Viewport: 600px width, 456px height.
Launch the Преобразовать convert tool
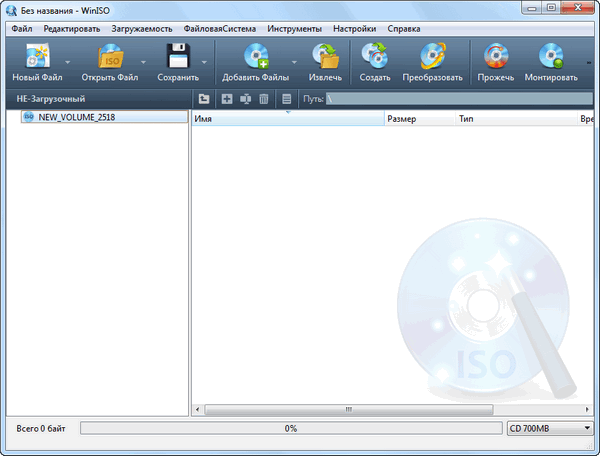(432, 57)
